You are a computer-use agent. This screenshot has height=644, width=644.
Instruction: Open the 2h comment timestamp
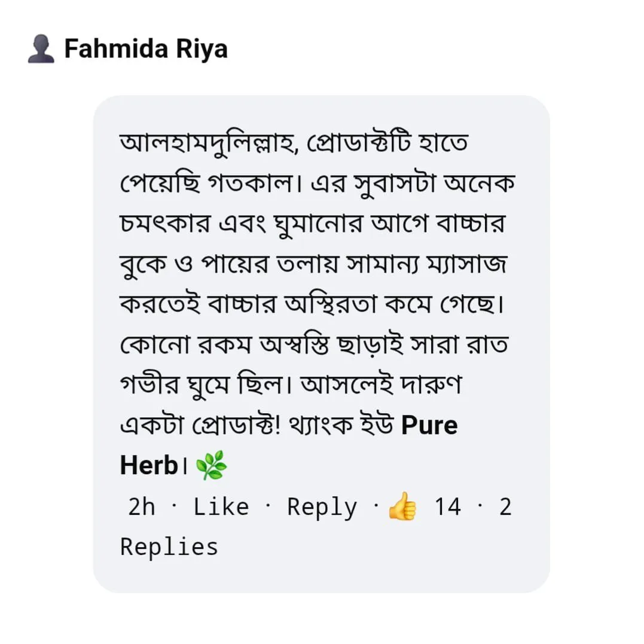pyautogui.click(x=142, y=506)
